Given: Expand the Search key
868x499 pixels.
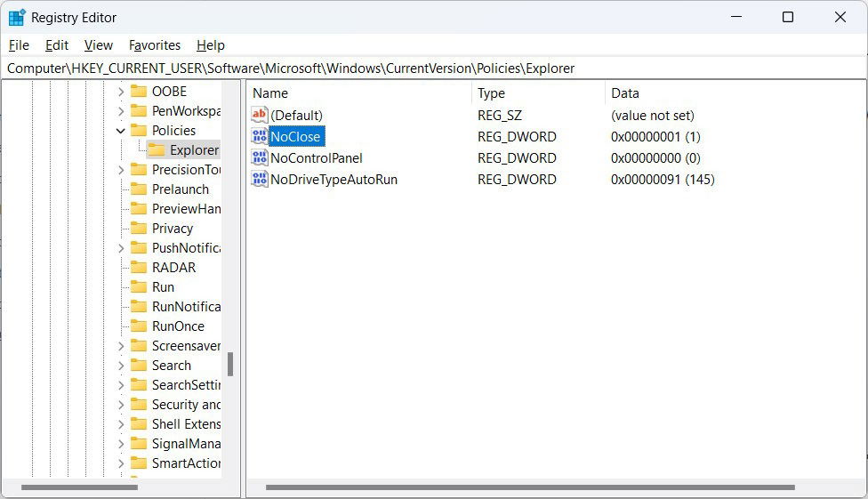Looking at the screenshot, I should coord(121,366).
